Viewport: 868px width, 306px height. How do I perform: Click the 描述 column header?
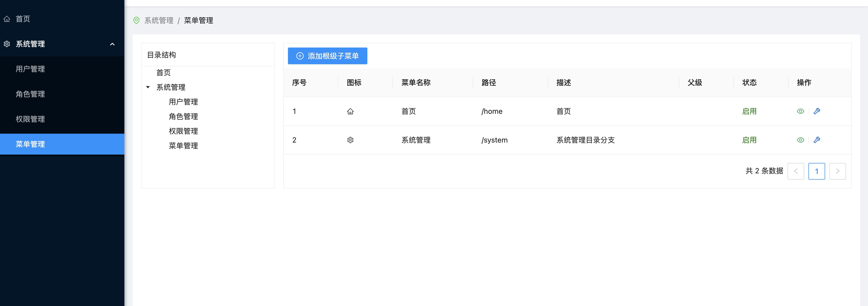pos(564,83)
